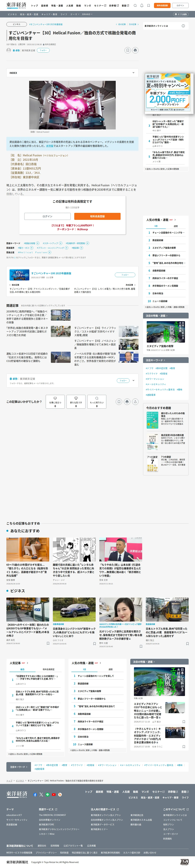Click the info icon beside 東洋経済オンラインとは

(183, 26)
